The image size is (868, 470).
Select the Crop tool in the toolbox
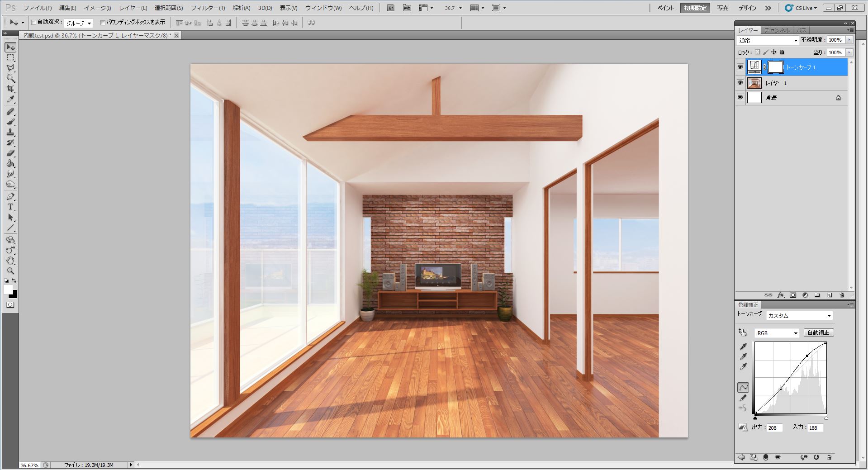pyautogui.click(x=10, y=89)
